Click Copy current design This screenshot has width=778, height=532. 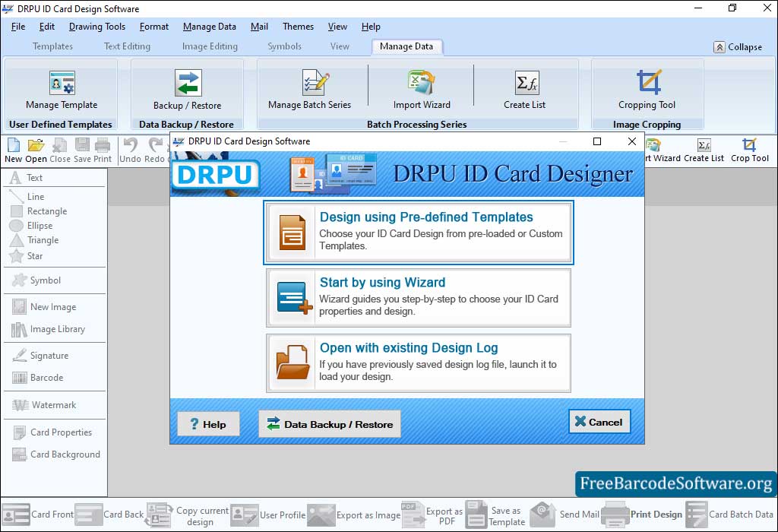point(187,515)
